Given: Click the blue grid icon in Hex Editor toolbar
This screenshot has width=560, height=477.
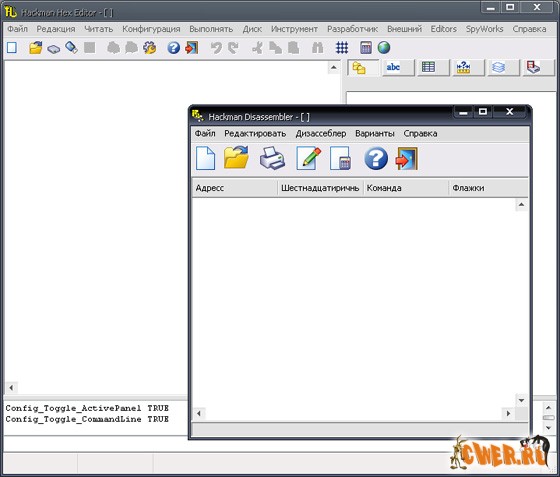Looking at the screenshot, I should (x=342, y=47).
